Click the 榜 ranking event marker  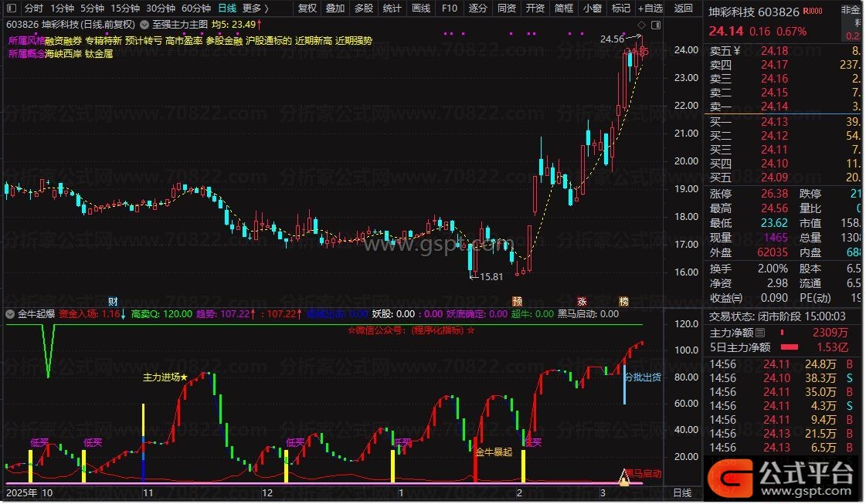click(623, 301)
